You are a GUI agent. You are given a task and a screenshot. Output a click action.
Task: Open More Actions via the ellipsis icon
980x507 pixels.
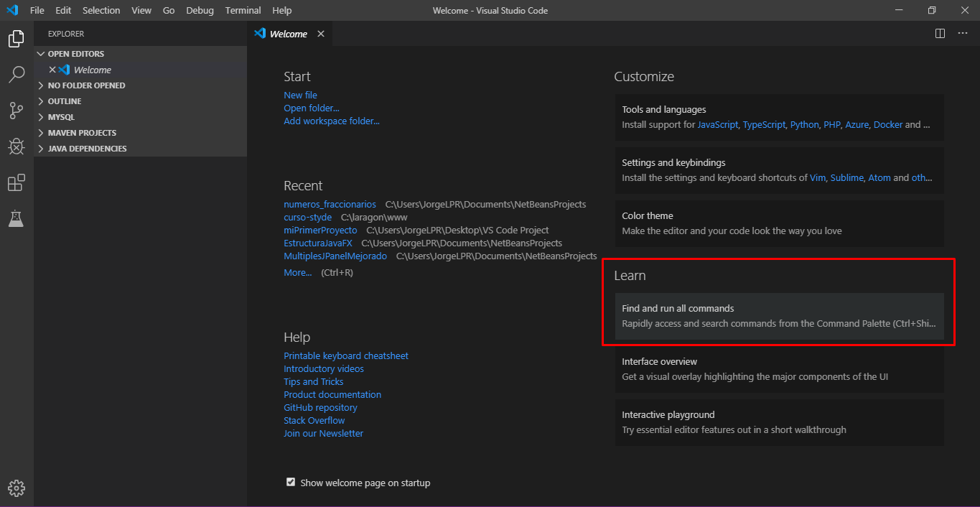tap(963, 33)
